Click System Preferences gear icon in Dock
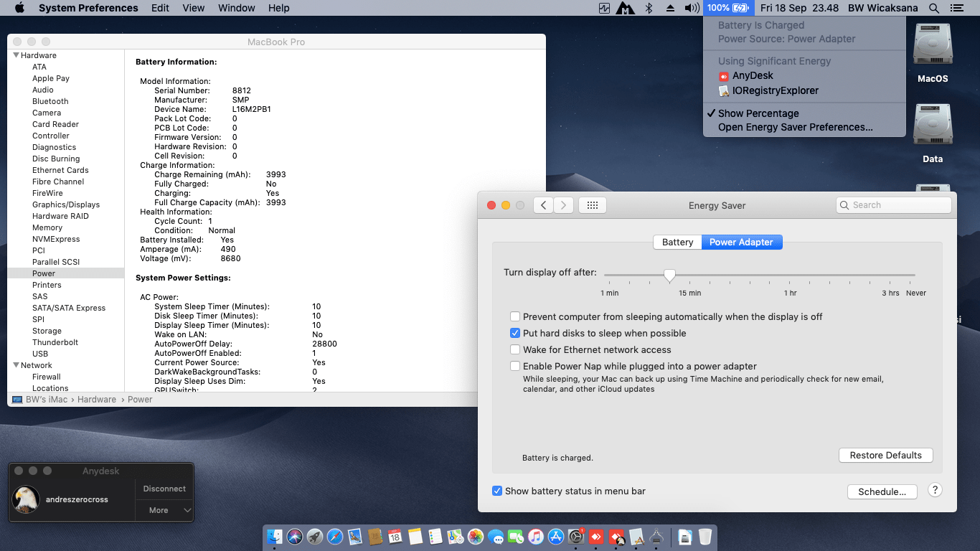This screenshot has height=551, width=980. [x=576, y=536]
